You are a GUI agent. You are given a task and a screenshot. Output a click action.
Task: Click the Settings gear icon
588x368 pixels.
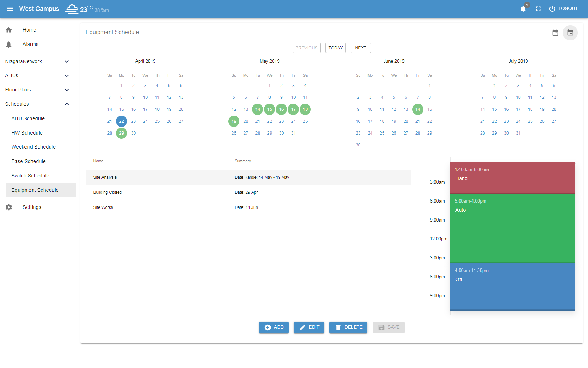pyautogui.click(x=9, y=207)
